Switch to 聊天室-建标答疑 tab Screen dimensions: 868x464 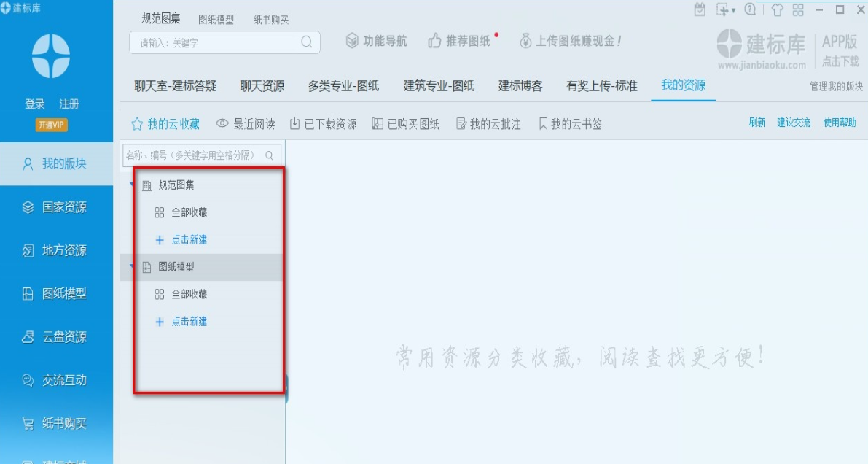[x=176, y=86]
